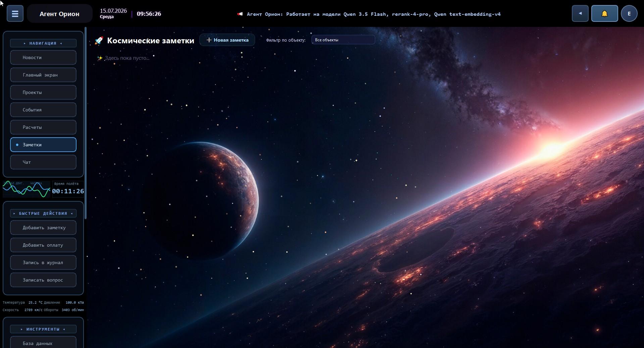Click the Скорость 2789 км/с reading
644x348 pixels.
pyautogui.click(x=22, y=310)
